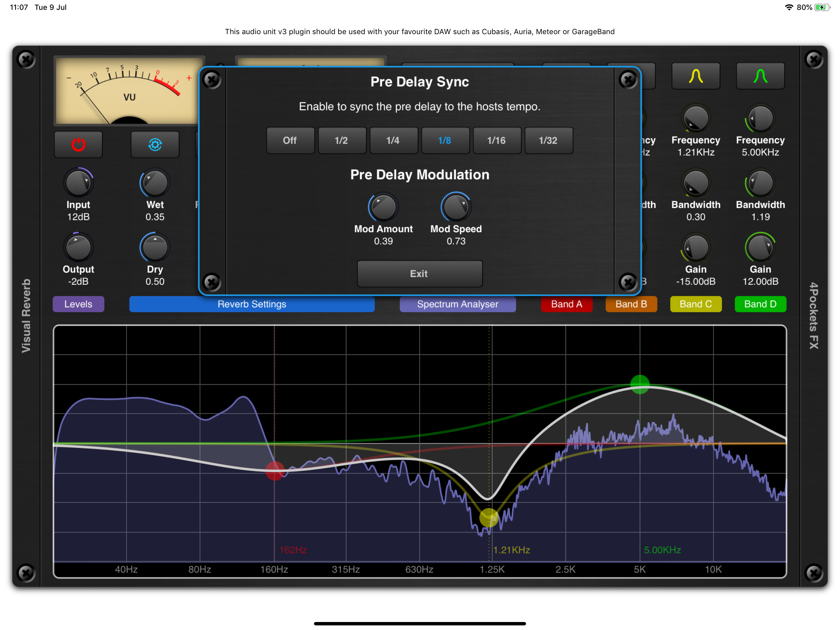The width and height of the screenshot is (840, 630).
Task: Toggle the red power bypass button
Action: point(78,144)
